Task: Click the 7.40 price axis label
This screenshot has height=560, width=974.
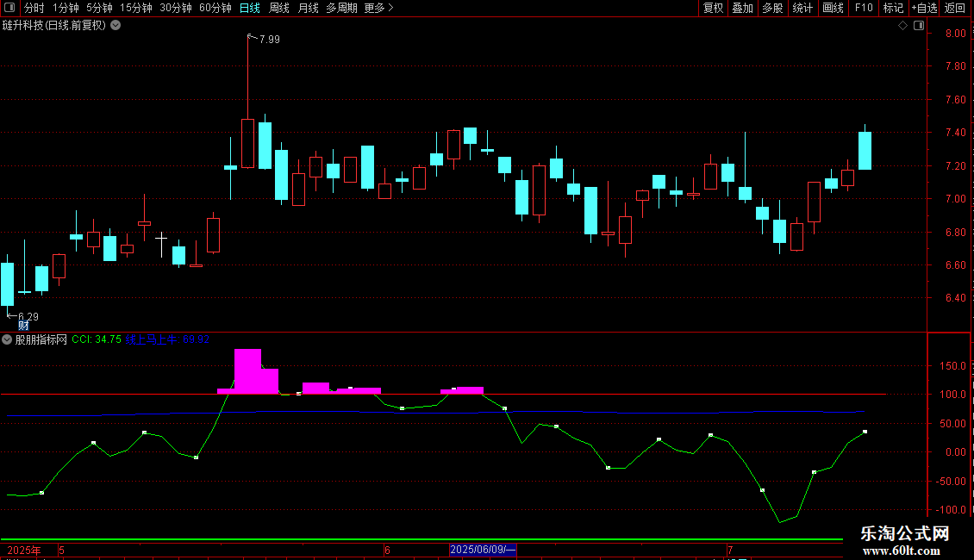Action: coord(955,133)
